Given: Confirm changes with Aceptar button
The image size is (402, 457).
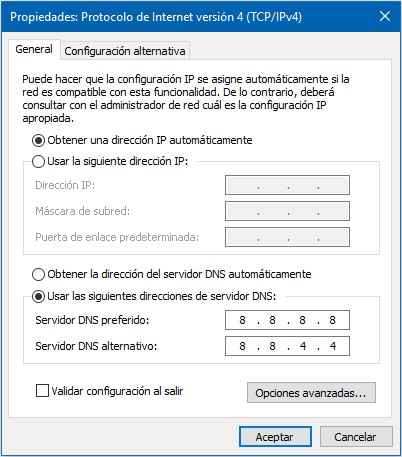Looking at the screenshot, I should tap(275, 437).
